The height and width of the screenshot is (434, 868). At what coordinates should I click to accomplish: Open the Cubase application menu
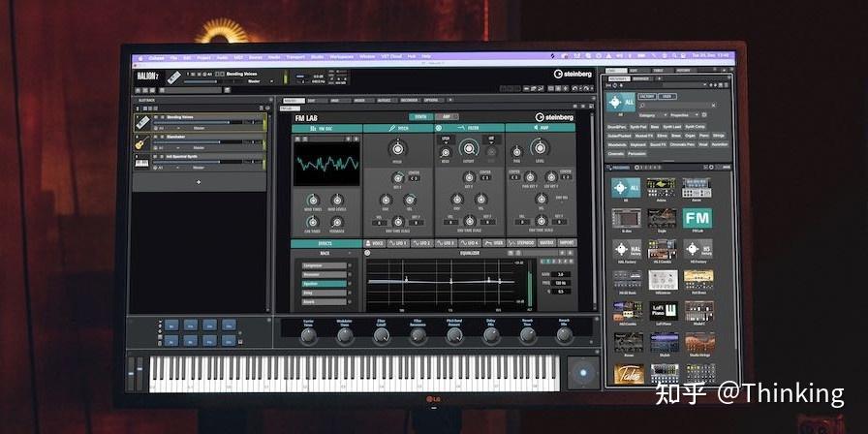(156, 57)
